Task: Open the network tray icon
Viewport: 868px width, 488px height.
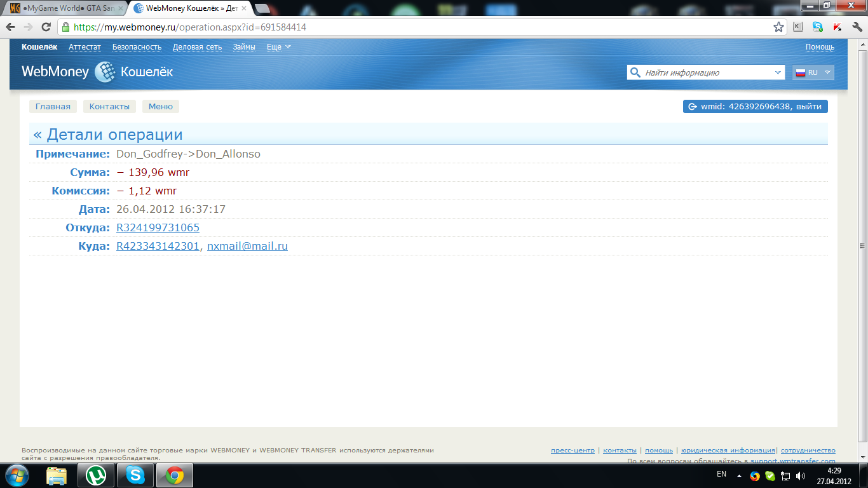Action: point(785,475)
